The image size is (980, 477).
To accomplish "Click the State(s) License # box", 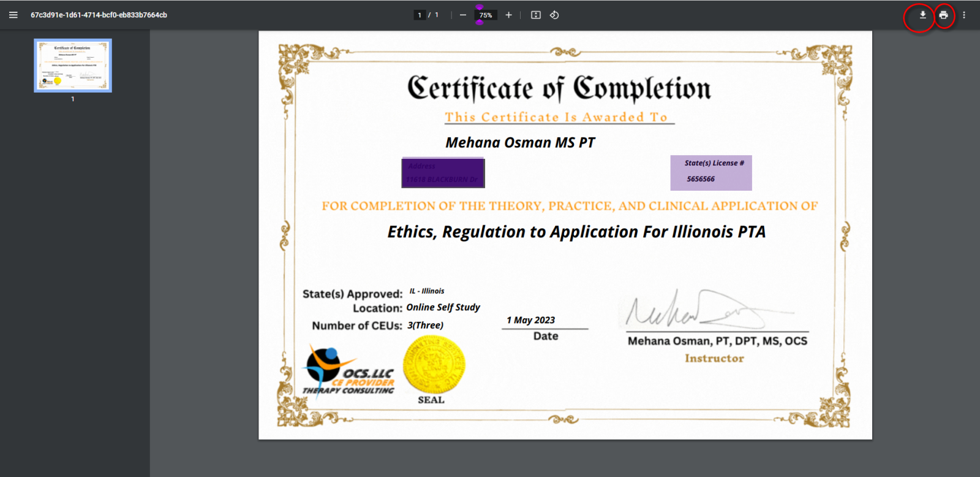I will (x=710, y=172).
